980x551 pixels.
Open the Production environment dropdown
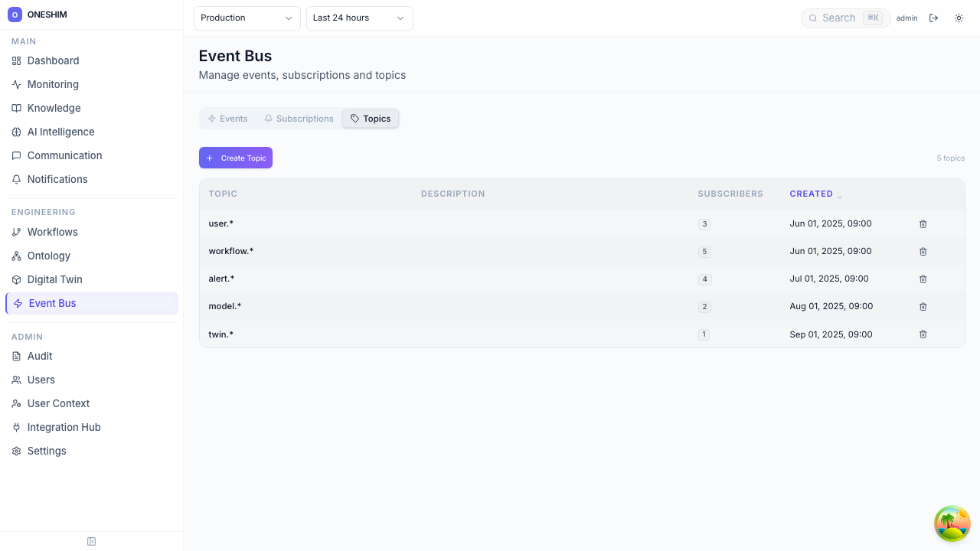point(247,18)
